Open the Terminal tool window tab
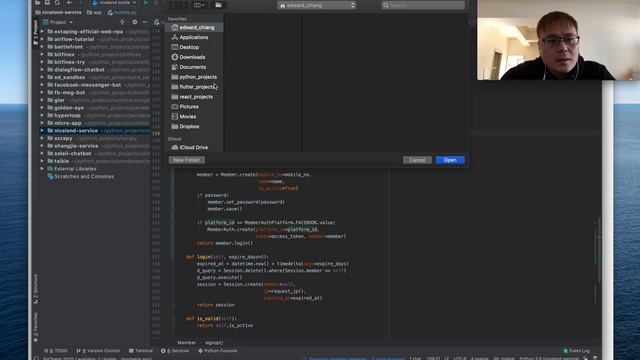The width and height of the screenshot is (640, 360). (x=141, y=351)
